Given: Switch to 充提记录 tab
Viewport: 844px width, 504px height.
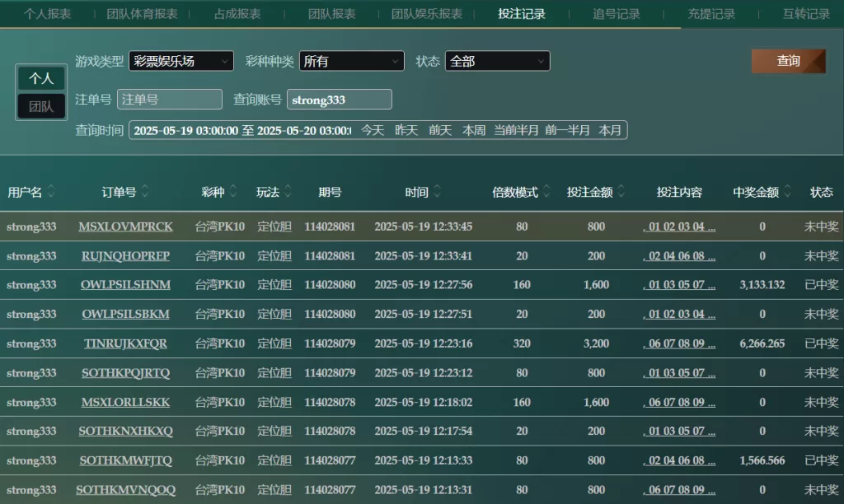Looking at the screenshot, I should 711,14.
